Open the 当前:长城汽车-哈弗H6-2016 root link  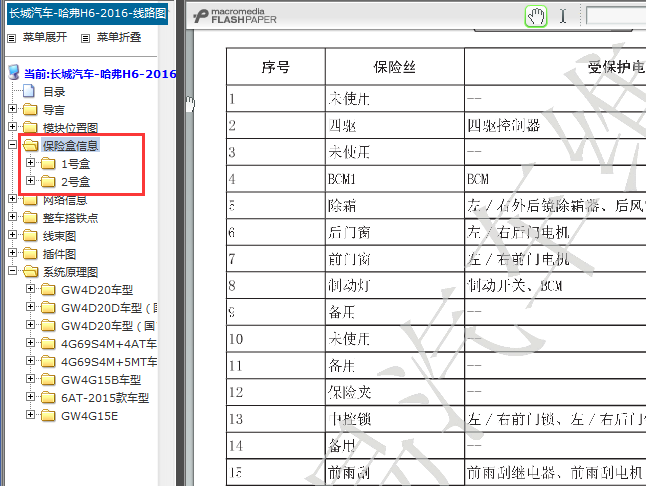coord(100,74)
